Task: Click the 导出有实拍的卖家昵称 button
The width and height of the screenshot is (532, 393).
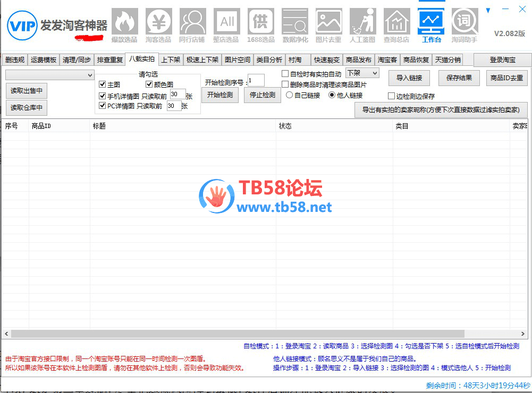Action: click(441, 110)
